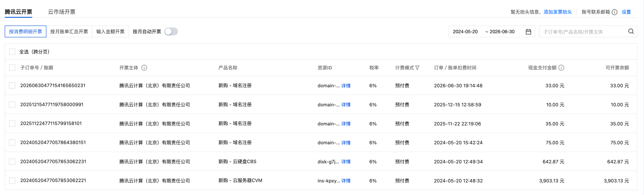Open 详情 for ins-kpxy resource
This screenshot has height=195, width=644.
pos(346,181)
